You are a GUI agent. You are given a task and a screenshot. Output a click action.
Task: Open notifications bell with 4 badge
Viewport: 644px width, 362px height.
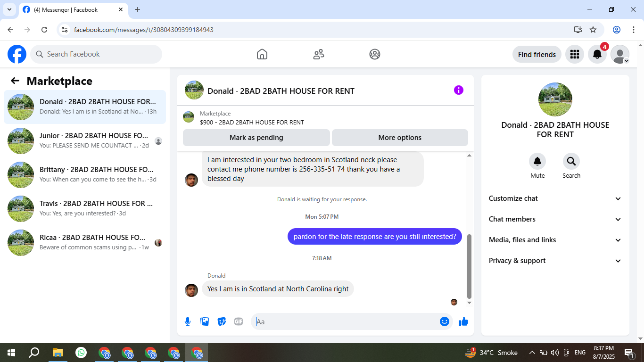coord(597,54)
